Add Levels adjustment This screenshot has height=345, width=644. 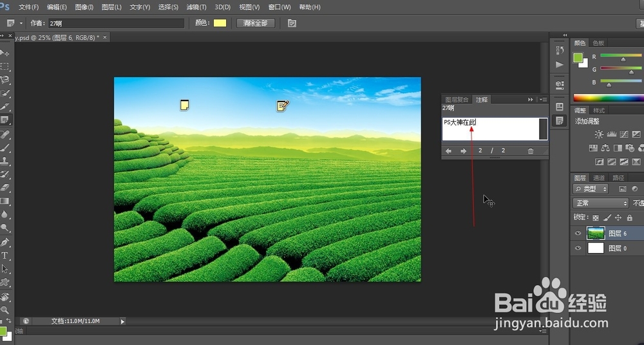pos(612,134)
